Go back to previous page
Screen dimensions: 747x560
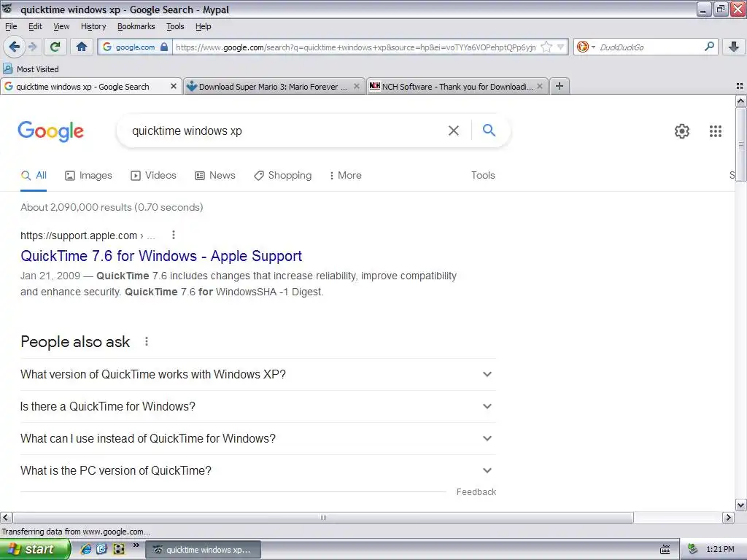click(x=14, y=47)
